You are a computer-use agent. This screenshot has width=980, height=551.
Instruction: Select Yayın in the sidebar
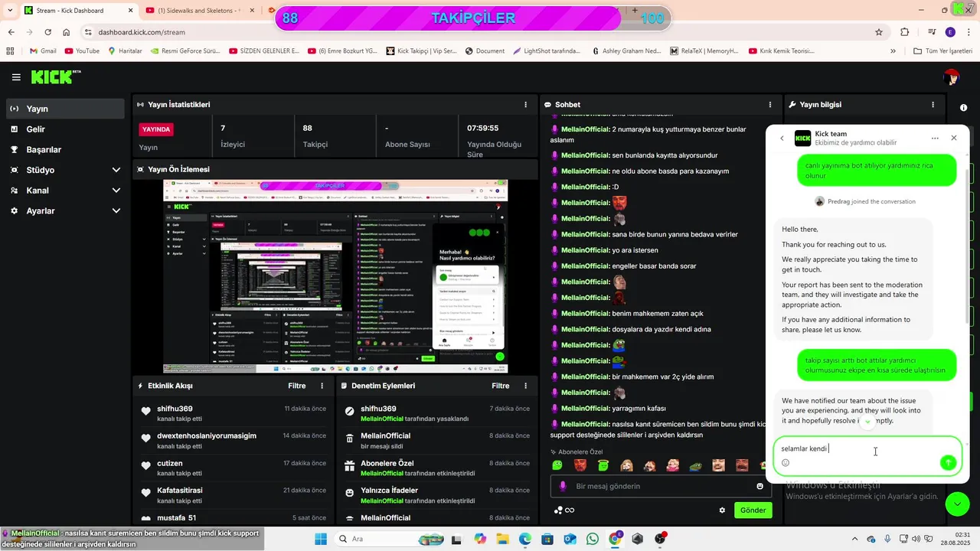click(x=65, y=109)
